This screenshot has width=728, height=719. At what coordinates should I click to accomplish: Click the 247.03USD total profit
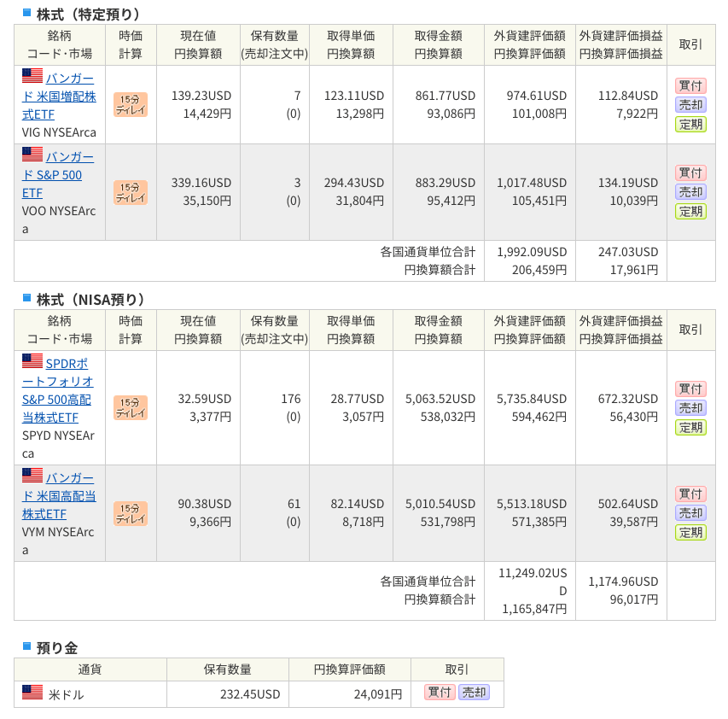tap(628, 252)
